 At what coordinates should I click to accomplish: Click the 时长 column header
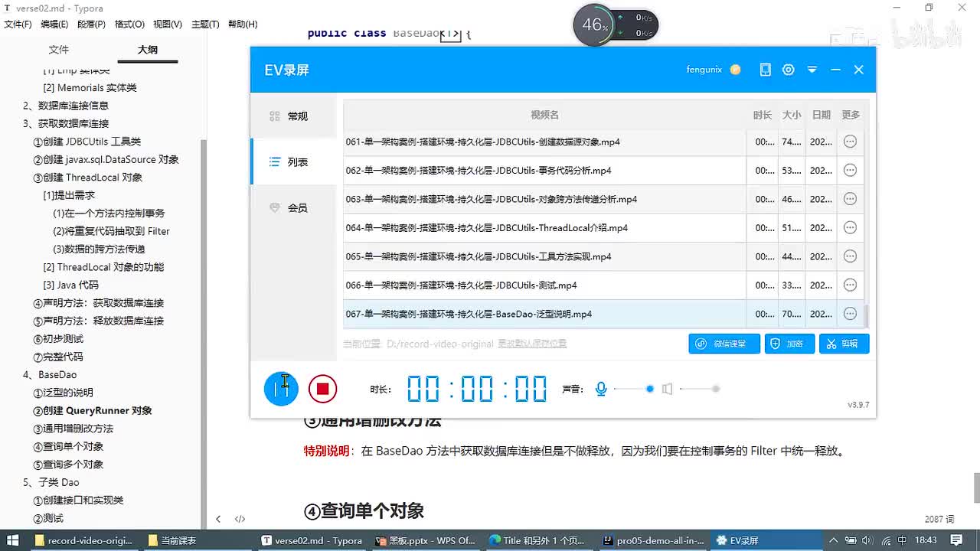coord(763,115)
